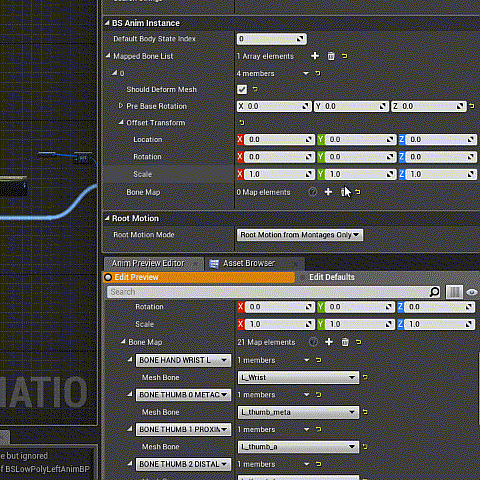Collapse the BS Anim Instance section
The width and height of the screenshot is (480, 480).
click(107, 23)
